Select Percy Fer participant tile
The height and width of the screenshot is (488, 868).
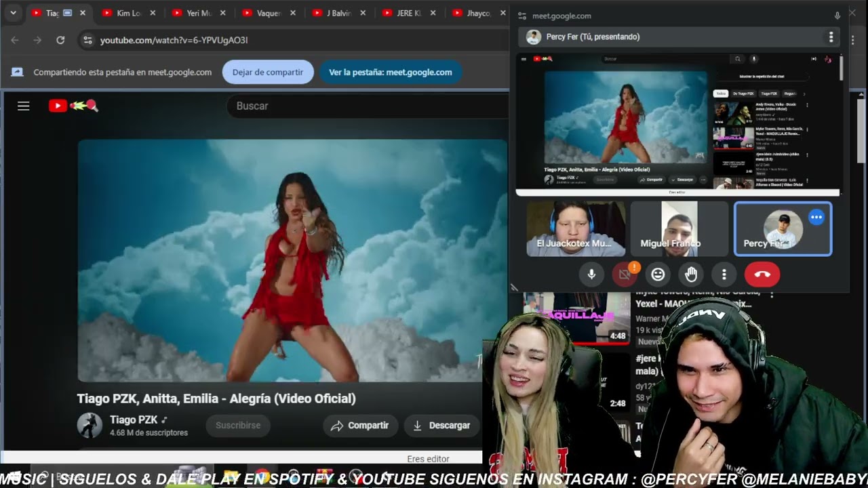point(783,229)
